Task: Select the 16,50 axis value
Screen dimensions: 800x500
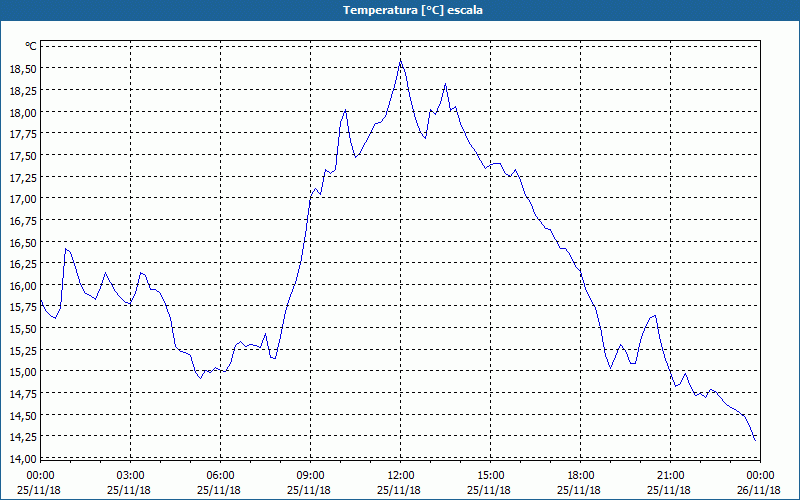Action: [x=23, y=242]
